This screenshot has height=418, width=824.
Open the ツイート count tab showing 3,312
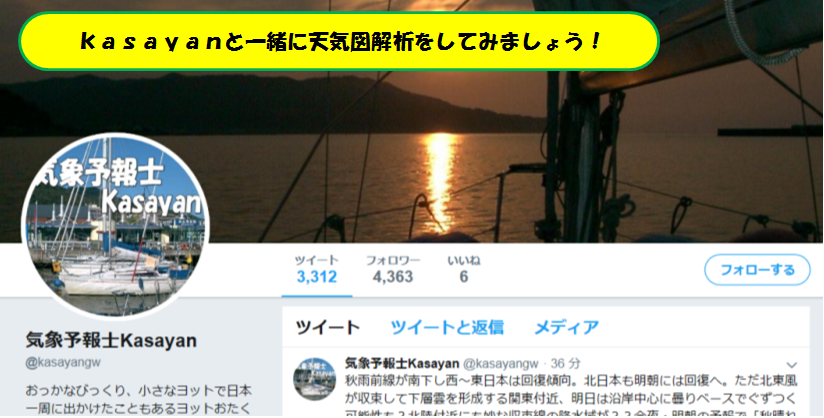tap(316, 269)
